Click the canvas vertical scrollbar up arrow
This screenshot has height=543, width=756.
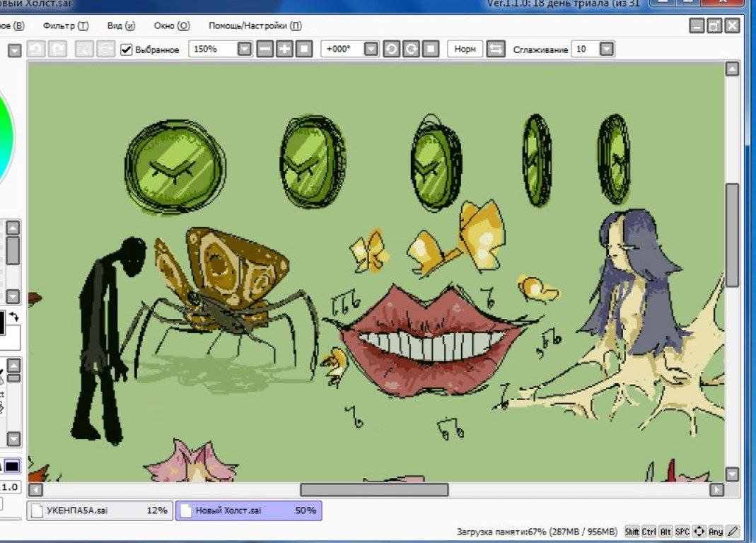733,69
